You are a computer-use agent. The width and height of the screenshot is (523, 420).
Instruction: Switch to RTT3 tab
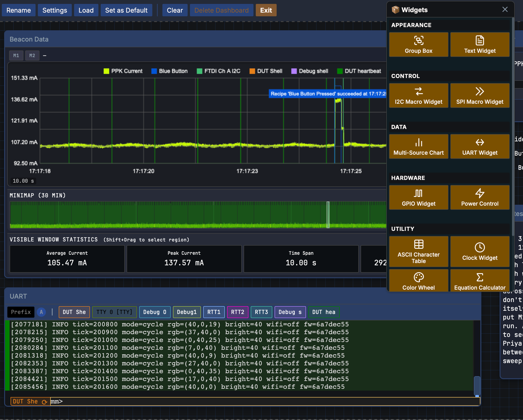coord(261,312)
